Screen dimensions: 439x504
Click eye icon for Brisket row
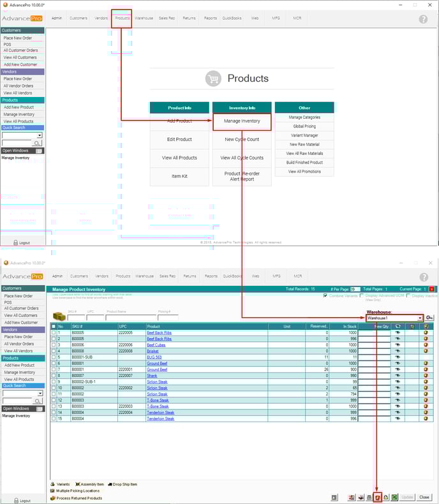(398, 350)
